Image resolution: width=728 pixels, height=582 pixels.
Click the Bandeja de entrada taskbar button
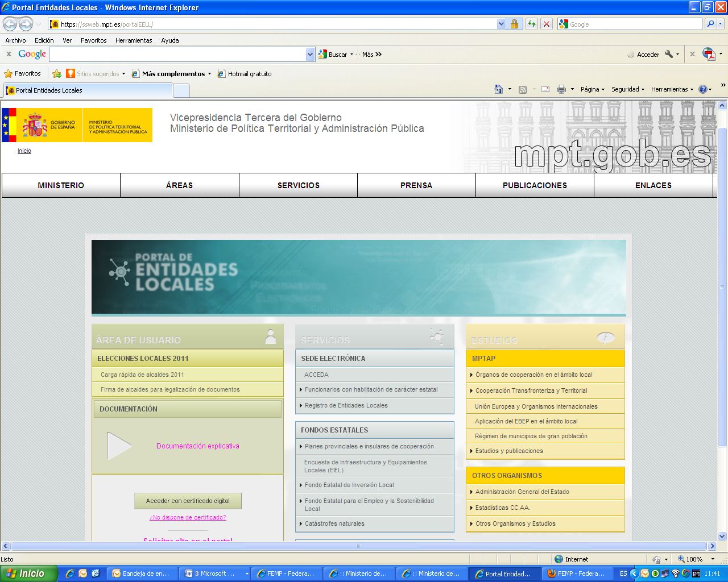click(x=143, y=573)
